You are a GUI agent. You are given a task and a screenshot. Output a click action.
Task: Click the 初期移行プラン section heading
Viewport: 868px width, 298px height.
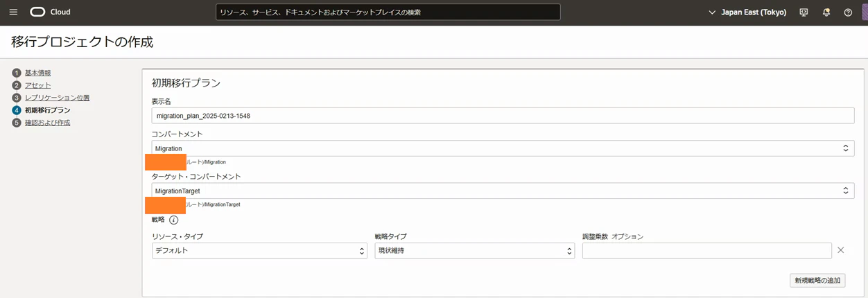[x=186, y=83]
